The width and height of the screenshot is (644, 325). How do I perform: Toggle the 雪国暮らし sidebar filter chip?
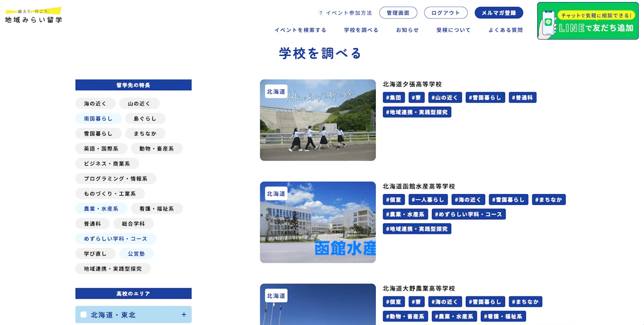coord(98,134)
